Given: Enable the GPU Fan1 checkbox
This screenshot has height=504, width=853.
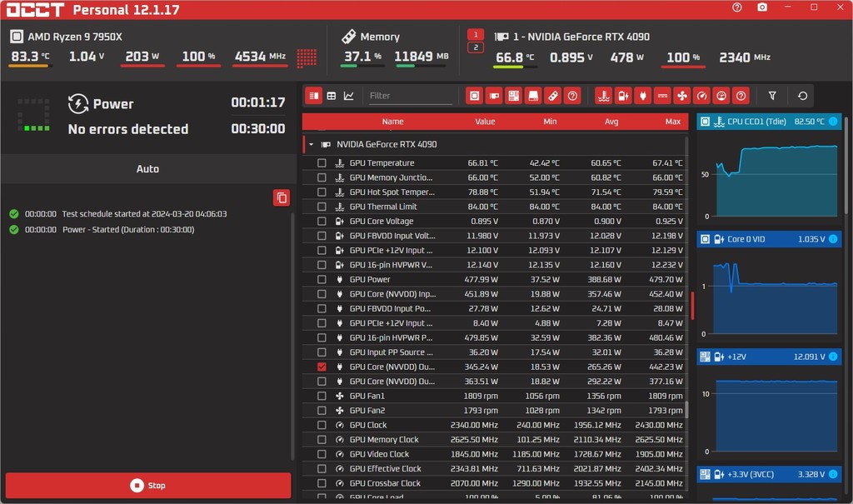Looking at the screenshot, I should point(322,396).
